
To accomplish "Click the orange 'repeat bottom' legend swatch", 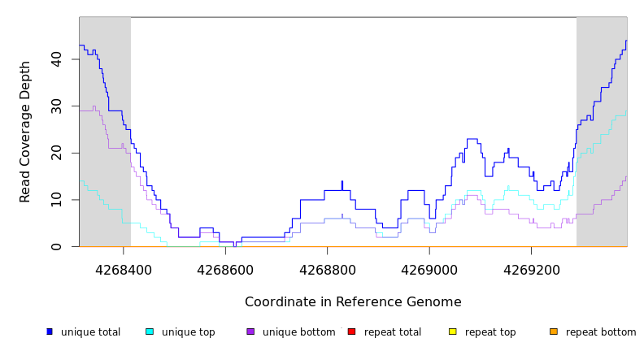I will (554, 331).
